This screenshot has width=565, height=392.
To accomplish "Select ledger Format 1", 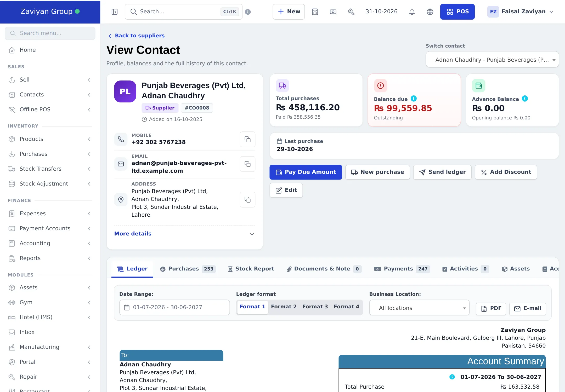I will (x=252, y=307).
